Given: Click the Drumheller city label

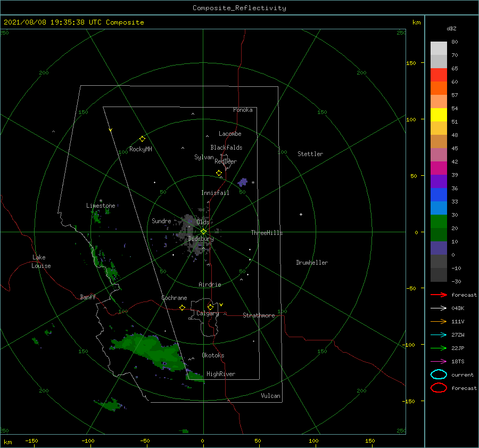Looking at the screenshot, I should (312, 263).
